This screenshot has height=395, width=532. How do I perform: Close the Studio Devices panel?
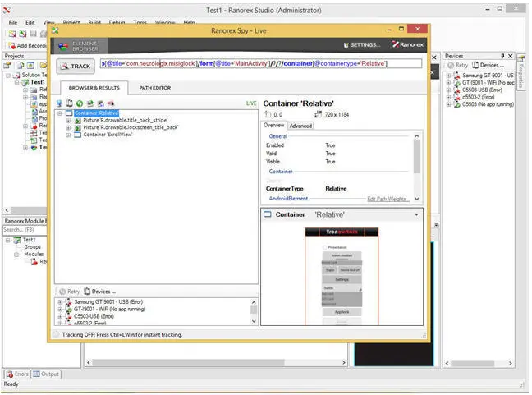(511, 56)
